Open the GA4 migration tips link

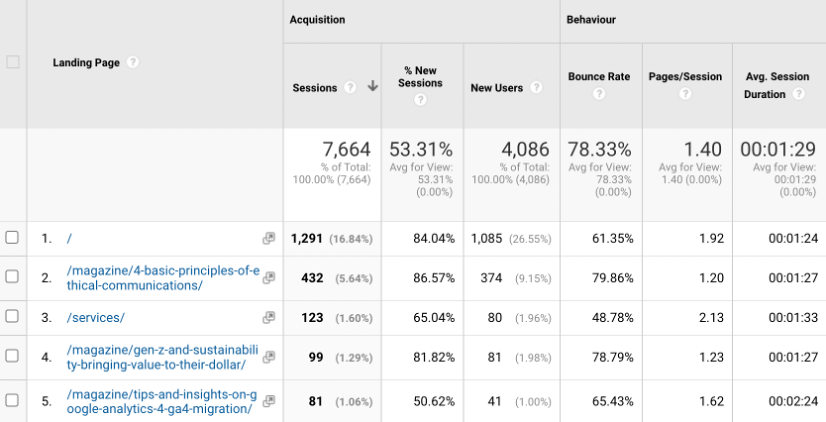161,402
